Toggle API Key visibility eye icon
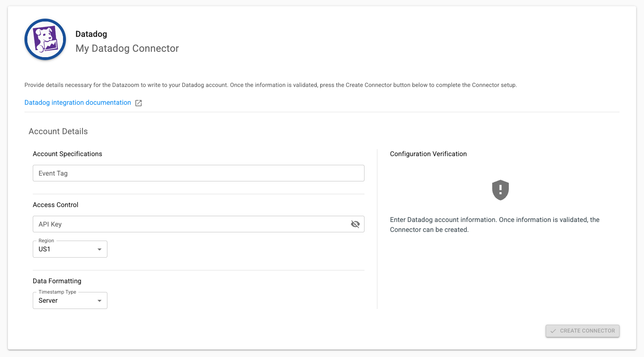Viewport: 644px width, 357px height. pyautogui.click(x=355, y=224)
